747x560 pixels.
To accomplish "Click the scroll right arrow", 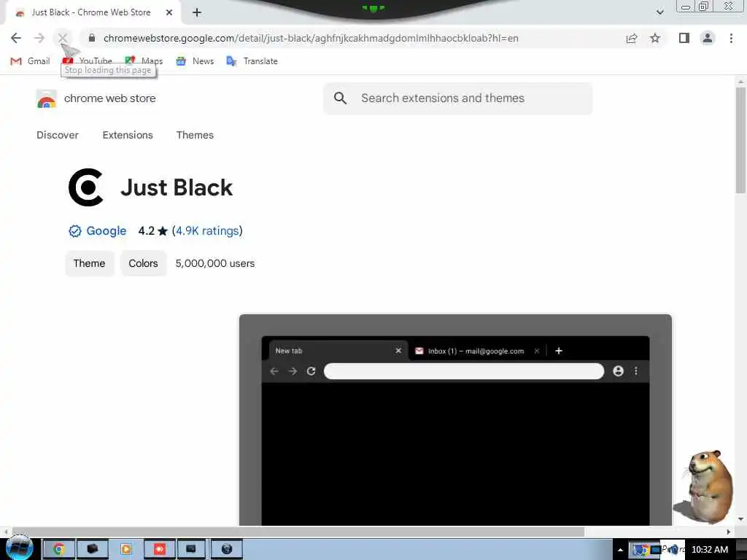I will (x=729, y=532).
